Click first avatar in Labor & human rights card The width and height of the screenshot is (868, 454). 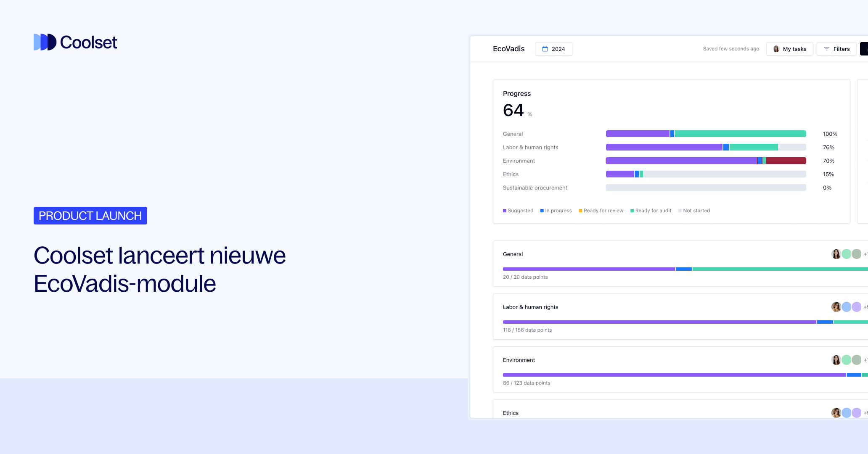[836, 307]
